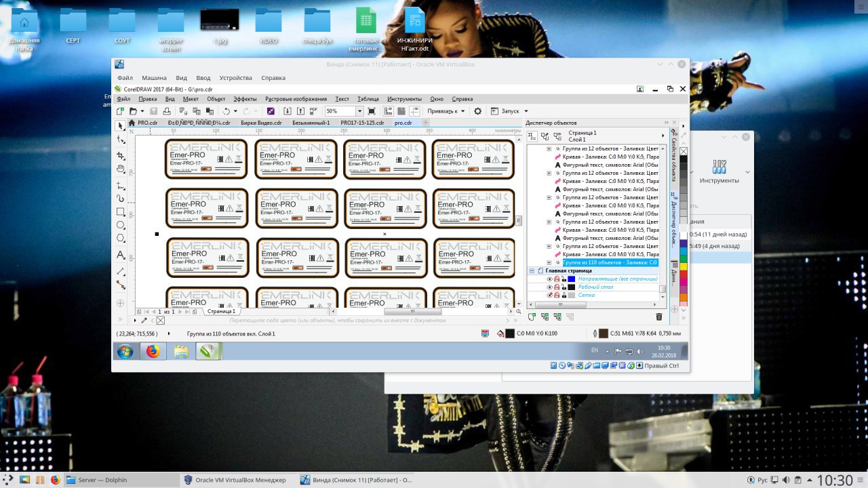
Task: Click the Firefox icon in Windows taskbar
Action: pyautogui.click(x=153, y=351)
